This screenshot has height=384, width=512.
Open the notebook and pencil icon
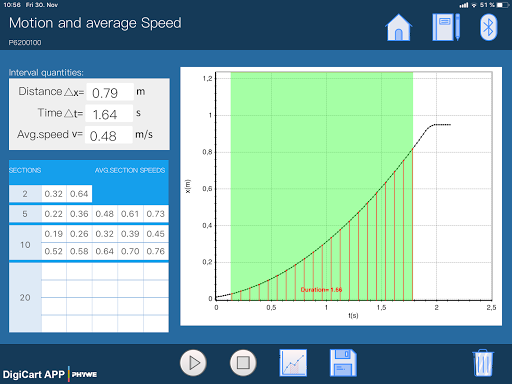[446, 27]
